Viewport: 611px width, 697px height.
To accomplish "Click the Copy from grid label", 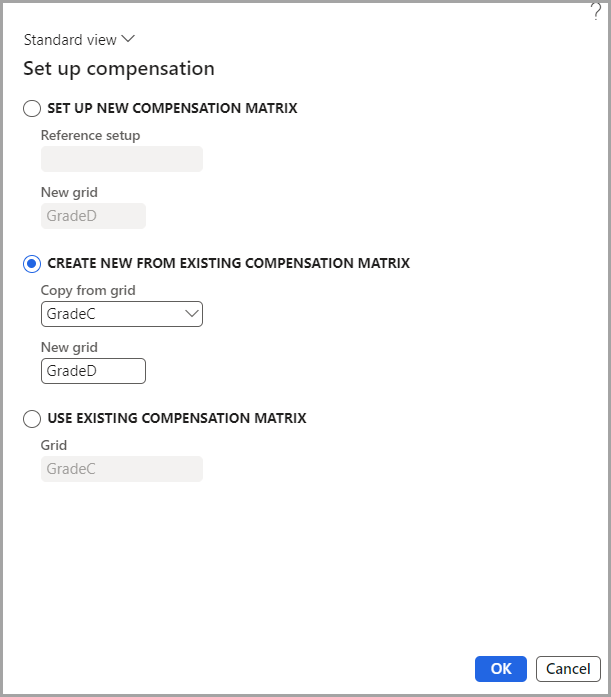I will pyautogui.click(x=88, y=290).
